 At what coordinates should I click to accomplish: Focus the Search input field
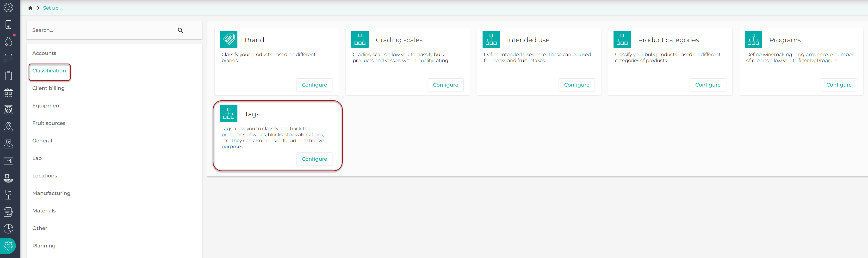101,30
